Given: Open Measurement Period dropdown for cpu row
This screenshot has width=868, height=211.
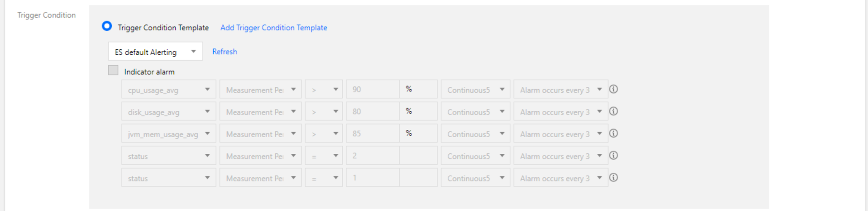Looking at the screenshot, I should pyautogui.click(x=260, y=89).
